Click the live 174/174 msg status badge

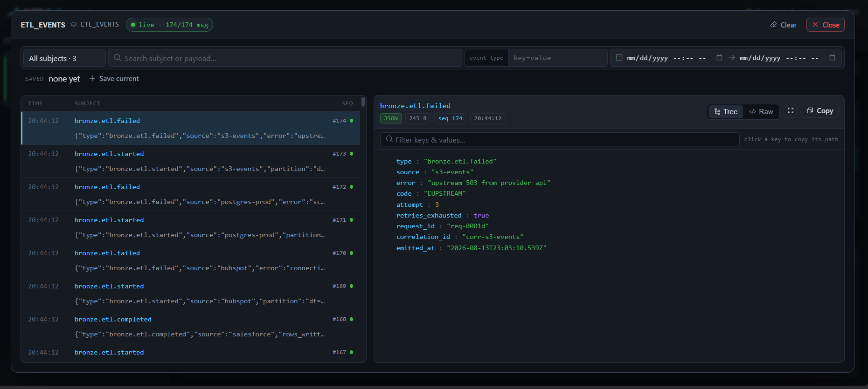click(169, 25)
